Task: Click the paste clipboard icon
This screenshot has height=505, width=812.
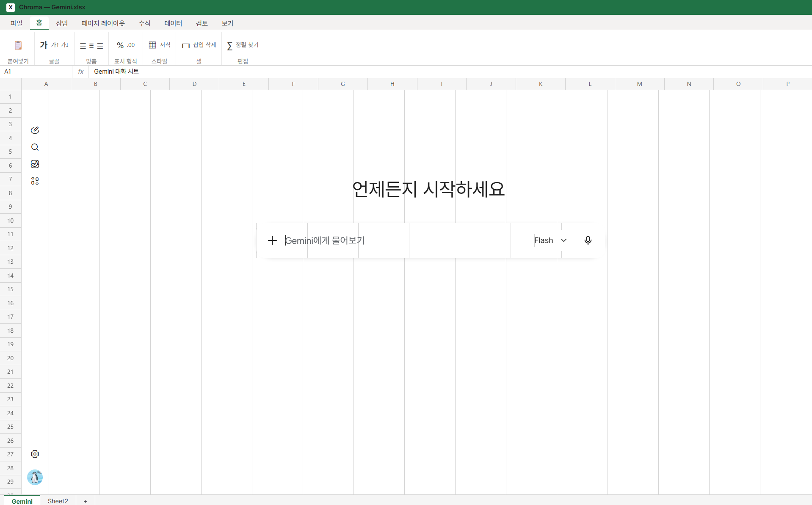Action: 18,45
